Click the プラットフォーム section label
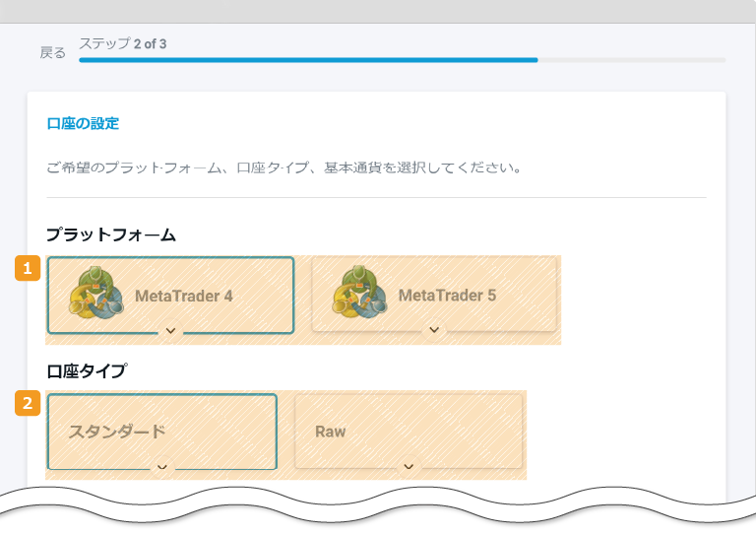756x535 pixels. 111,234
